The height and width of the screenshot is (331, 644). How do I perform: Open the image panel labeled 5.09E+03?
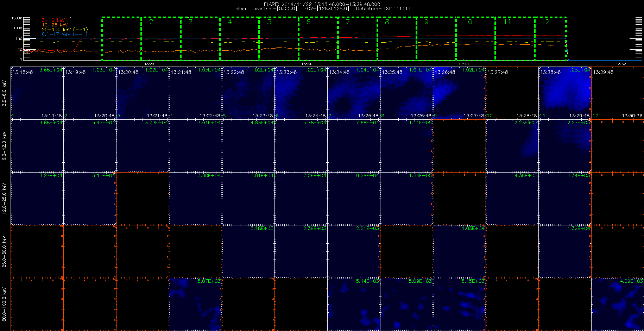[407, 304]
